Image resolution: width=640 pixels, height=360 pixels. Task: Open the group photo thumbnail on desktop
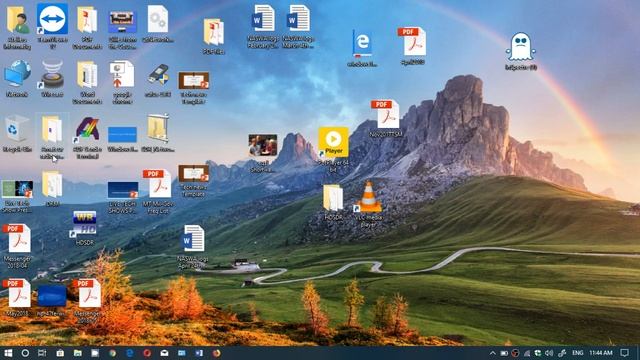click(x=262, y=145)
